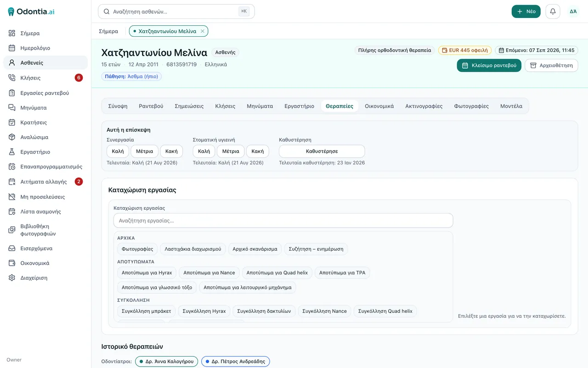Set Συνεργασία rating to Κακή
Image resolution: width=588 pixels, height=368 pixels.
(x=171, y=151)
